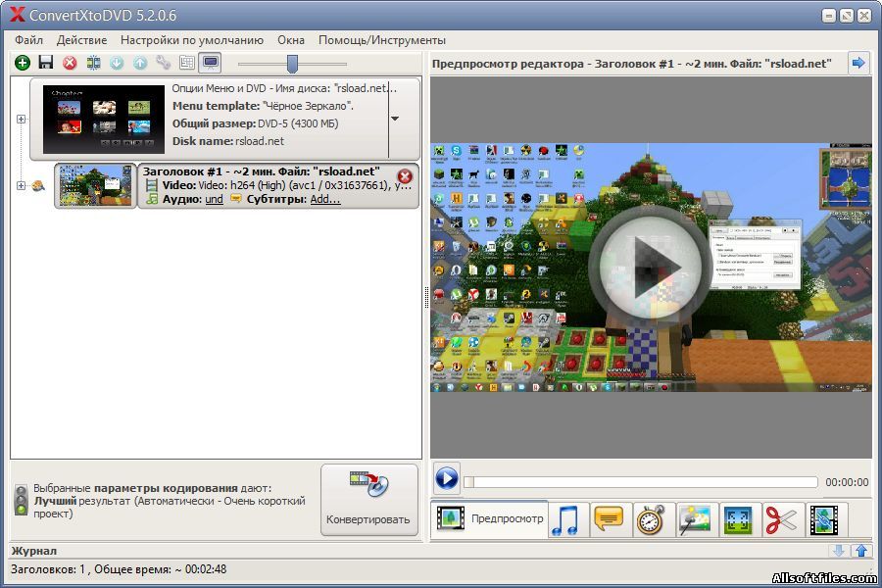This screenshot has height=588, width=882.
Task: Open the Помощь/Инструменты menu
Action: coord(382,40)
